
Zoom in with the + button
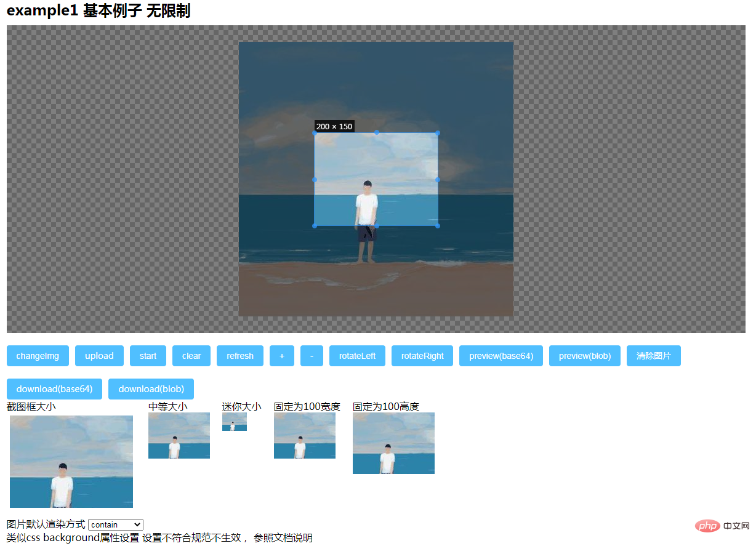pos(282,356)
